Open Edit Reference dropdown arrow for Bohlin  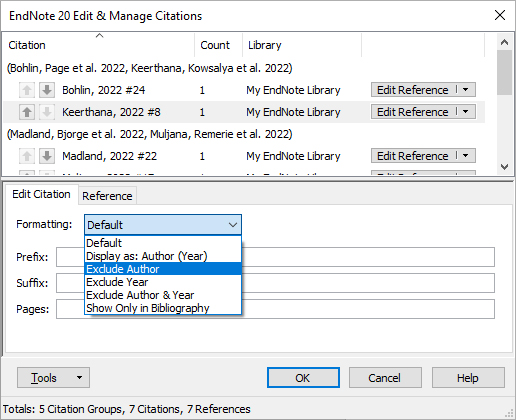tap(466, 90)
